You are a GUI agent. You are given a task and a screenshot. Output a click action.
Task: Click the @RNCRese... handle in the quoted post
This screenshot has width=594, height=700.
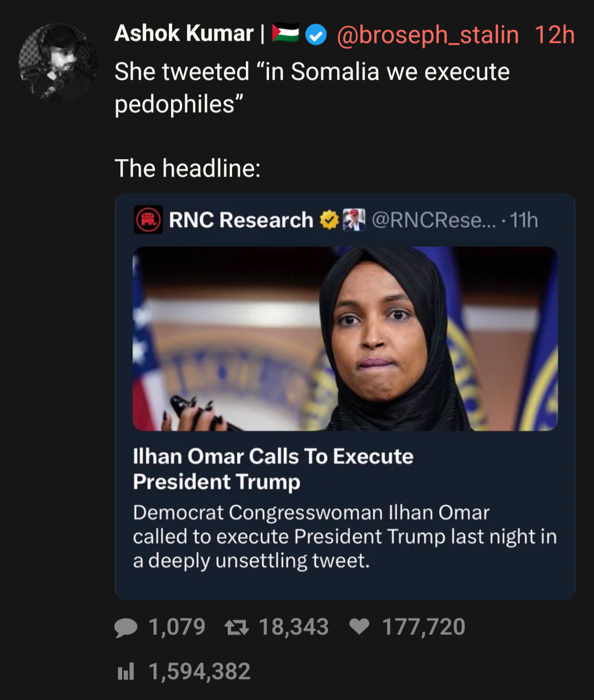[x=433, y=220]
